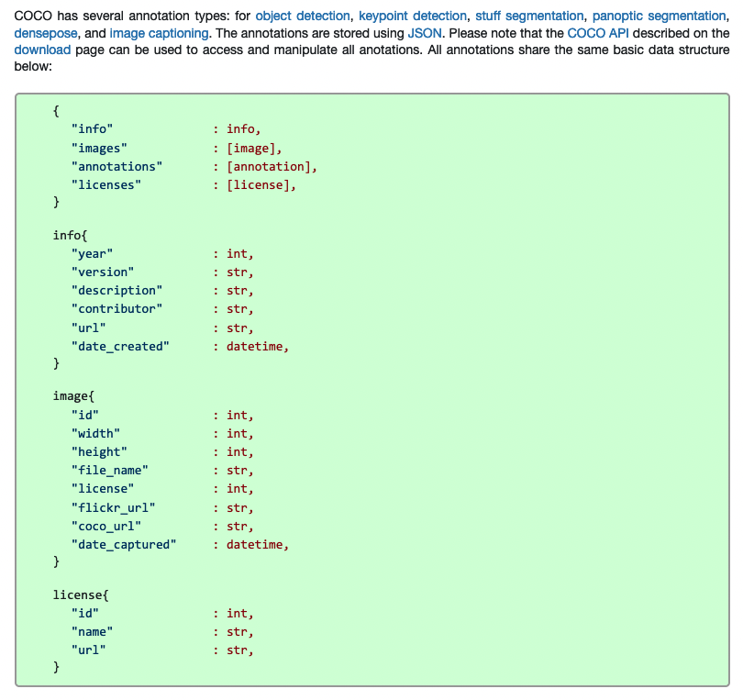Select the "images" key text
The image size is (743, 700).
pos(99,149)
